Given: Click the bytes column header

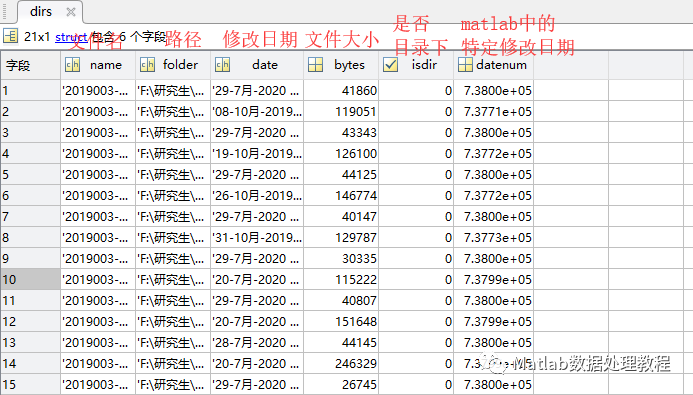Looking at the screenshot, I should click(x=341, y=65).
